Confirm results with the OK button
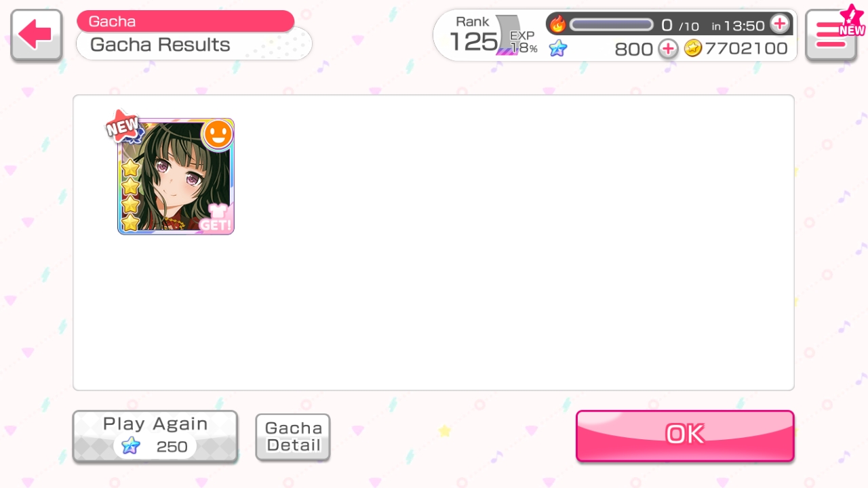 [x=685, y=435]
